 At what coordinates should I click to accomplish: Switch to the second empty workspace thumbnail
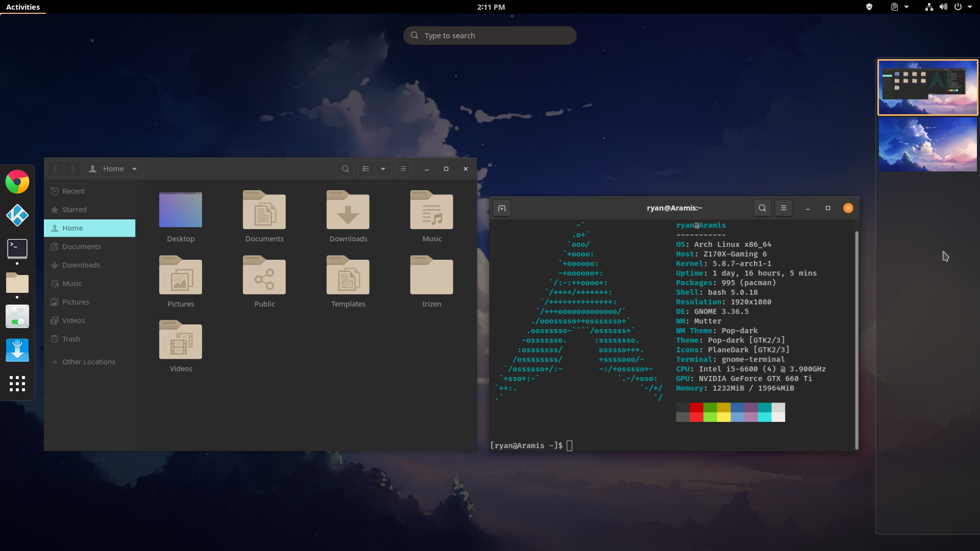pos(927,144)
